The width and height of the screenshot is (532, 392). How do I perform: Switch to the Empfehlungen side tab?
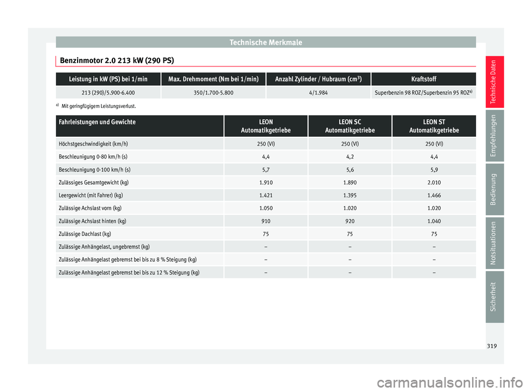point(494,136)
